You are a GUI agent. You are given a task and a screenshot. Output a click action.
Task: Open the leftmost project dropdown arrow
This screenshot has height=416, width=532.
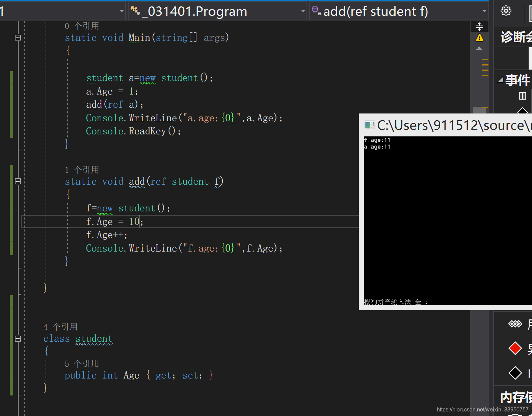click(x=122, y=11)
